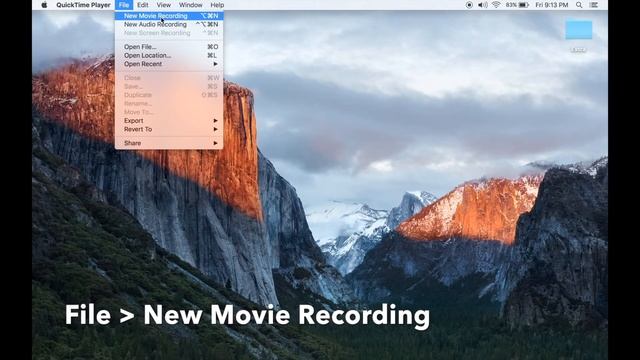Open the Help menu
The height and width of the screenshot is (360, 640).
[217, 5]
